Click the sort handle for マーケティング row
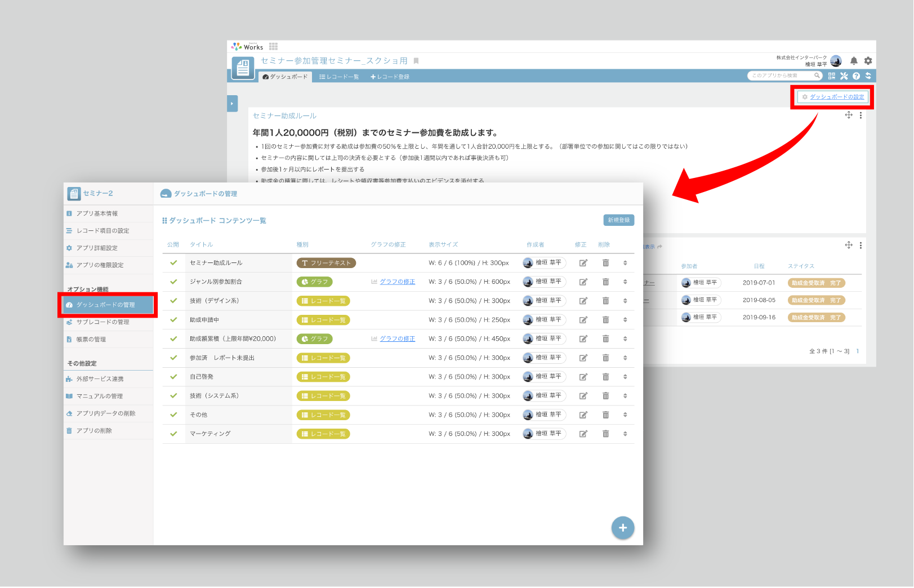Image resolution: width=914 pixels, height=588 pixels. coord(625,434)
